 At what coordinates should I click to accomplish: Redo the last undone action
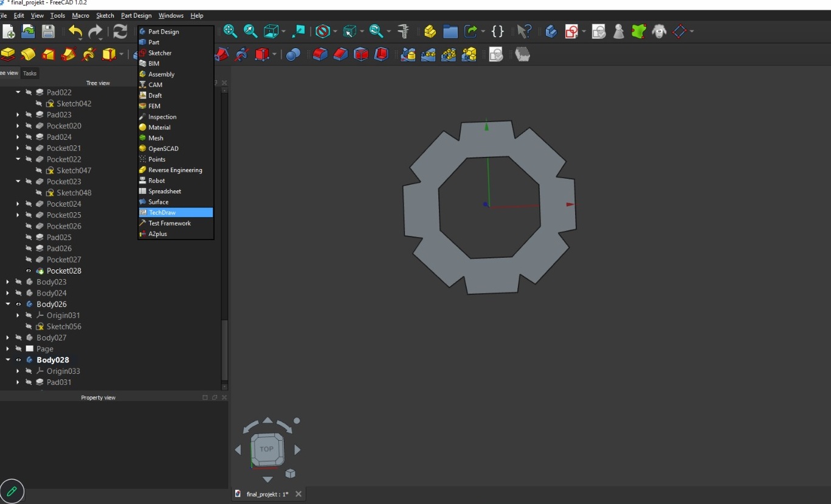(x=95, y=32)
